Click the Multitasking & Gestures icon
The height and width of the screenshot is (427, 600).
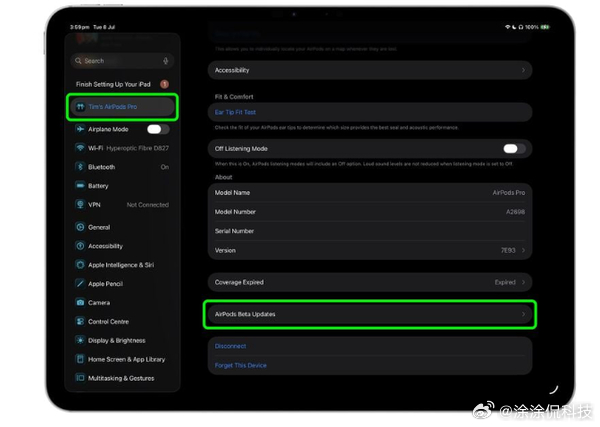[x=80, y=378]
